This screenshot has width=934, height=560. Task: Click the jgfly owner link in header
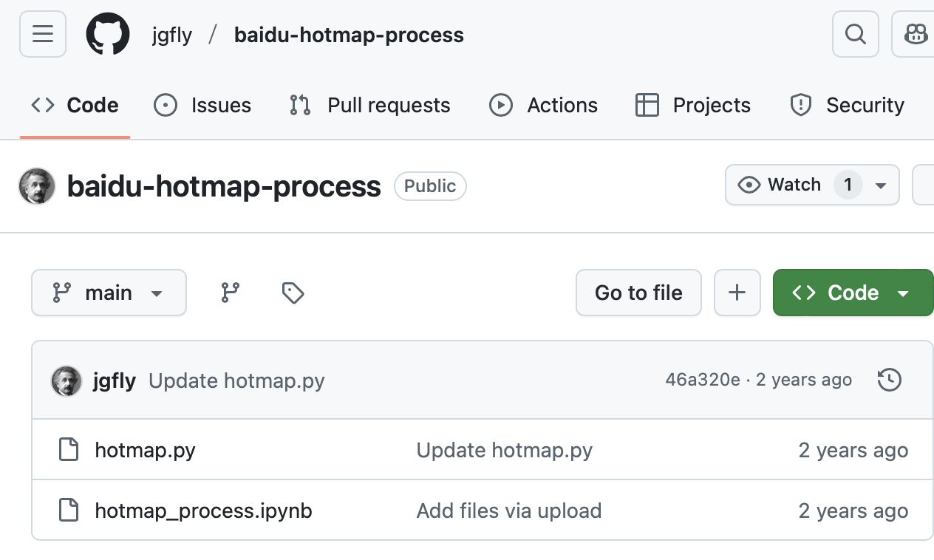click(x=172, y=35)
